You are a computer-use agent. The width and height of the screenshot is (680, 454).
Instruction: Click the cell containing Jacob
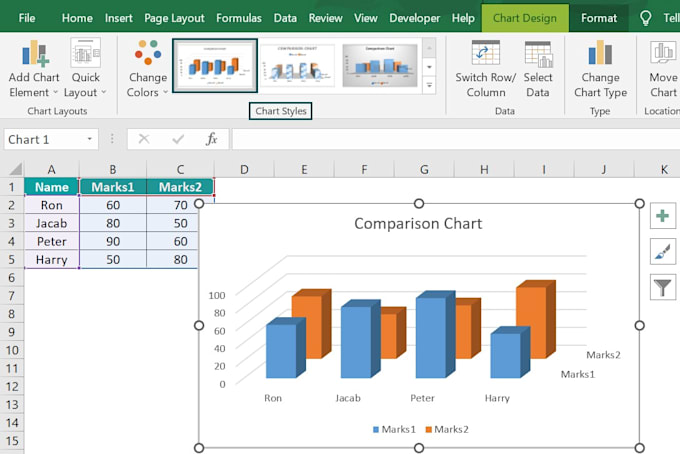[x=52, y=223]
